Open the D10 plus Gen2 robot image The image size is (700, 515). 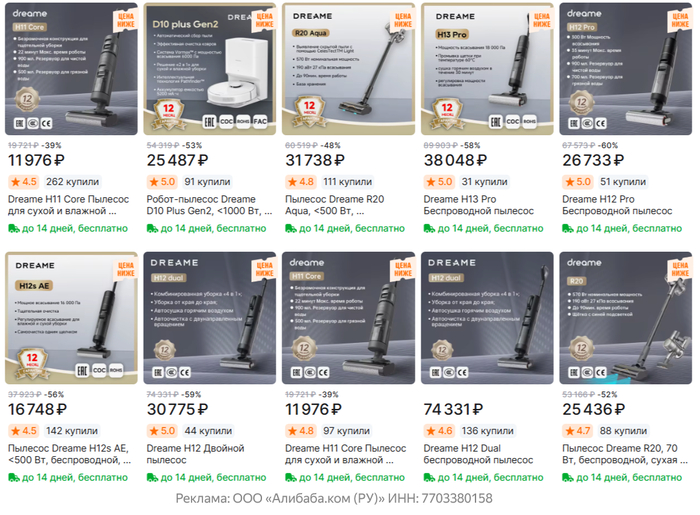(x=210, y=69)
